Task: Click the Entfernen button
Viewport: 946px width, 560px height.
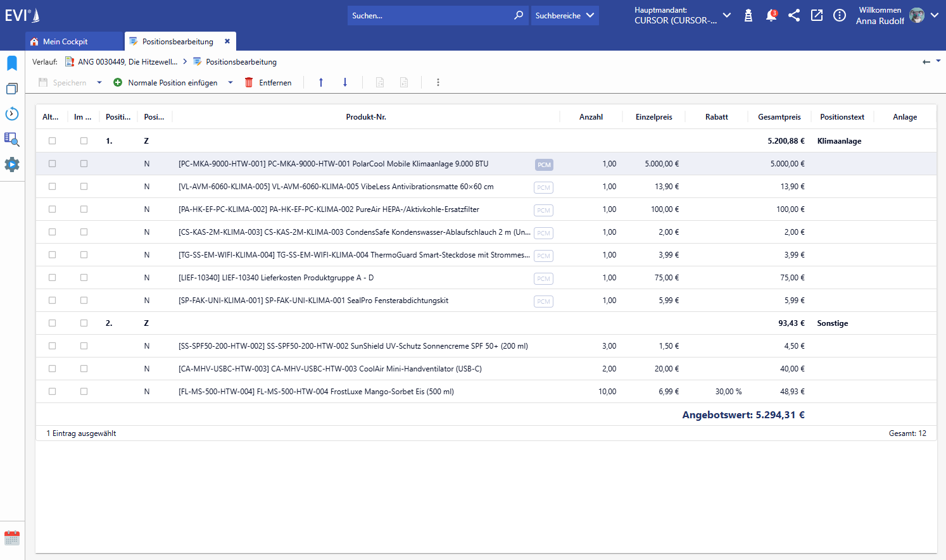Action: [268, 82]
